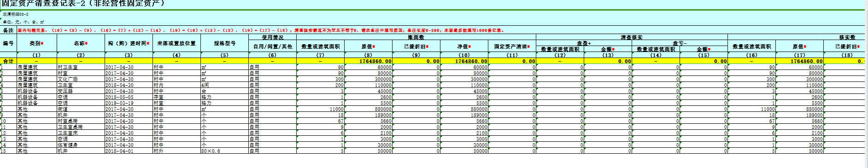The width and height of the screenshot is (868, 168).
Task: Click the 规格型号 column header
Action: coord(224,43)
